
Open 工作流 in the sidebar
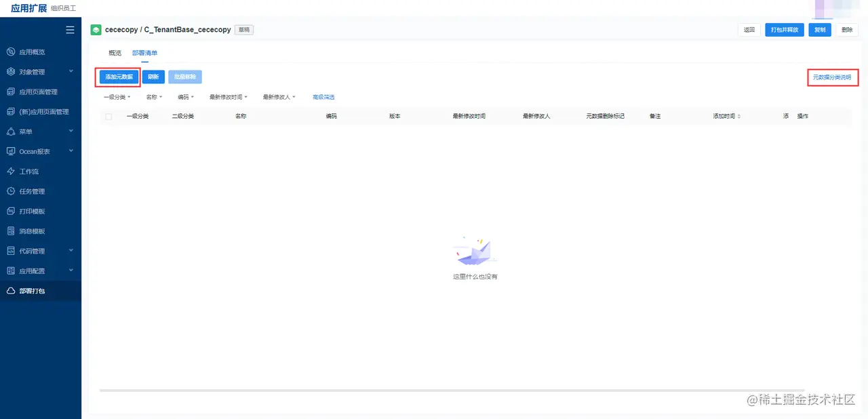pyautogui.click(x=29, y=172)
